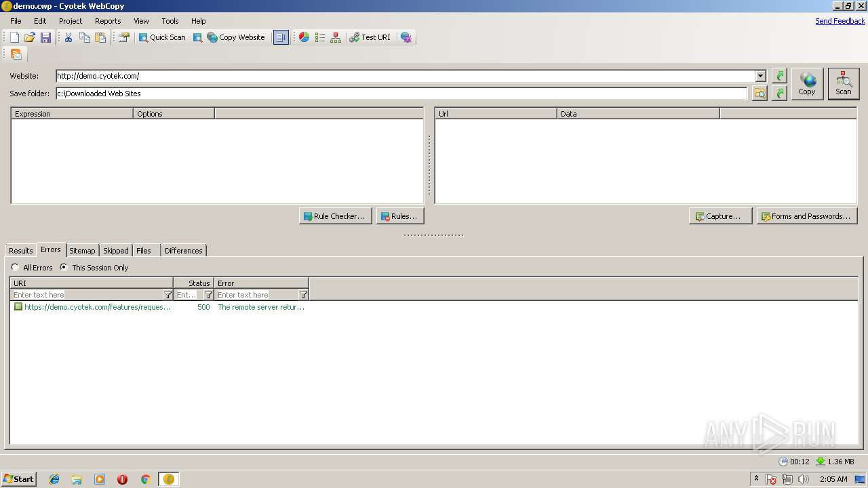Click the bug report globe icon
Image resolution: width=868 pixels, height=488 pixels.
point(406,37)
